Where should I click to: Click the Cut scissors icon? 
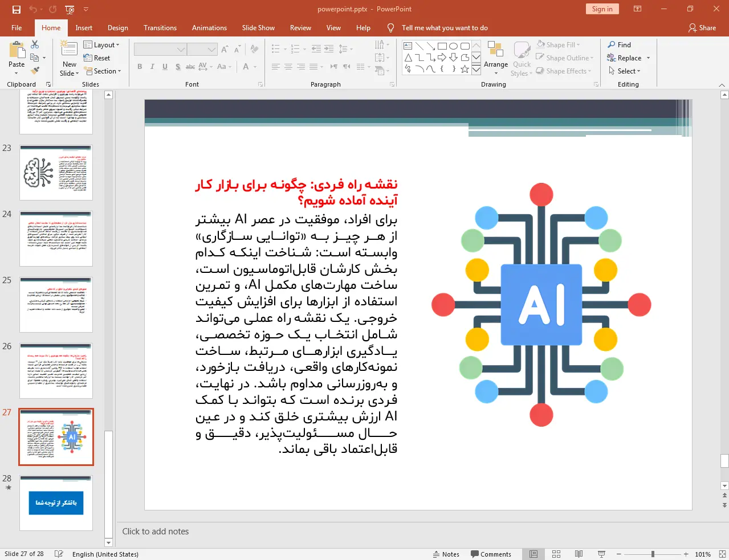coord(35,44)
